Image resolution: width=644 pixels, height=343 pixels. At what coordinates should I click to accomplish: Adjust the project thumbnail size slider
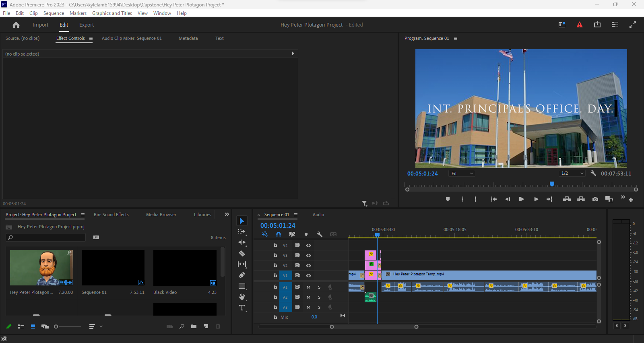coord(56,326)
